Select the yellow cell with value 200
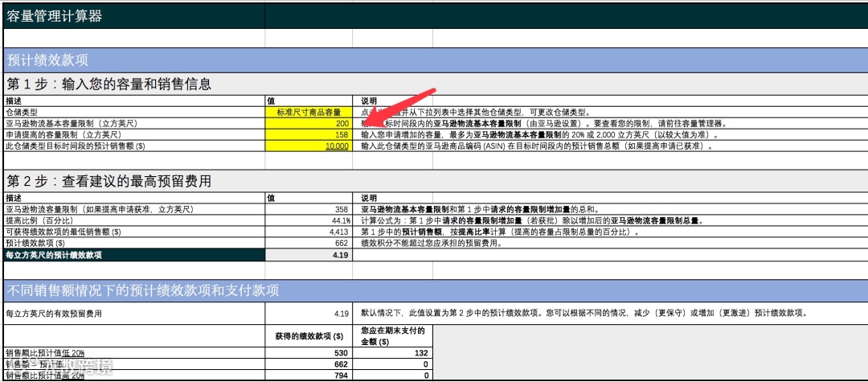This screenshot has height=382, width=868. (309, 123)
